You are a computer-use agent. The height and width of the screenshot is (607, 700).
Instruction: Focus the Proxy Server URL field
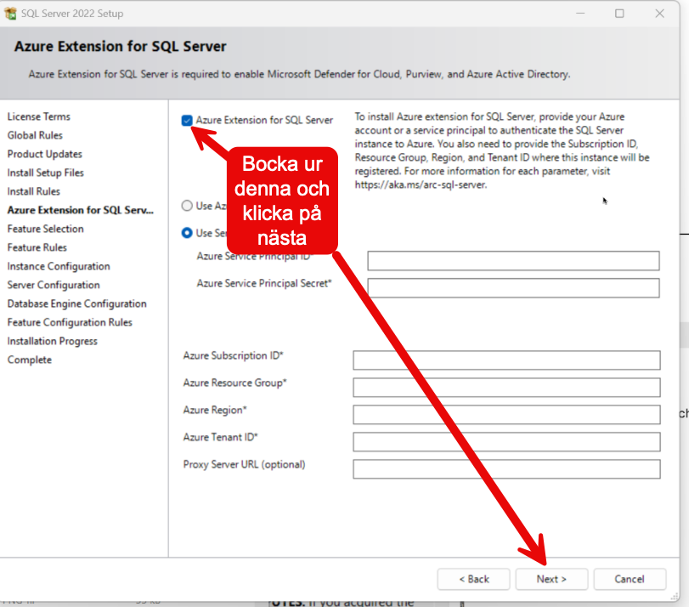(x=506, y=469)
